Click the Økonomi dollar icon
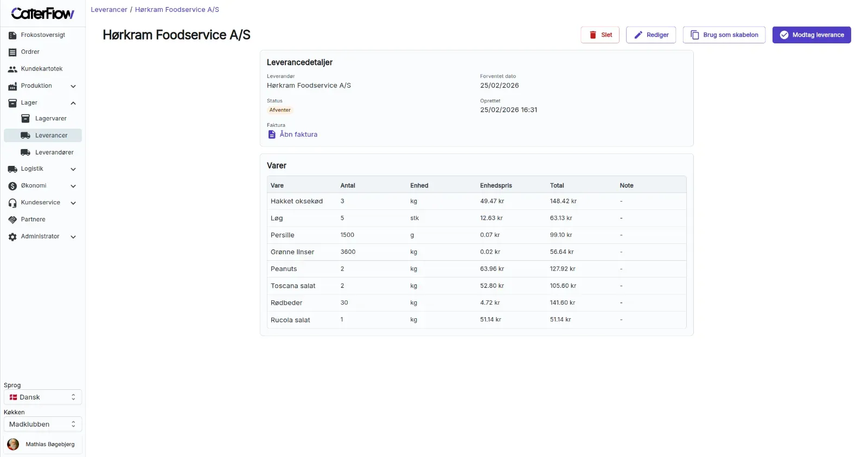This screenshot has height=457, width=868. point(12,186)
